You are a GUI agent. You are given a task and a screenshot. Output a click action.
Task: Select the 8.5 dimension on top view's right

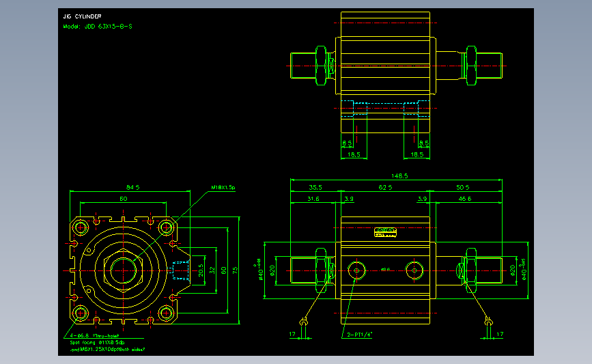[424, 143]
